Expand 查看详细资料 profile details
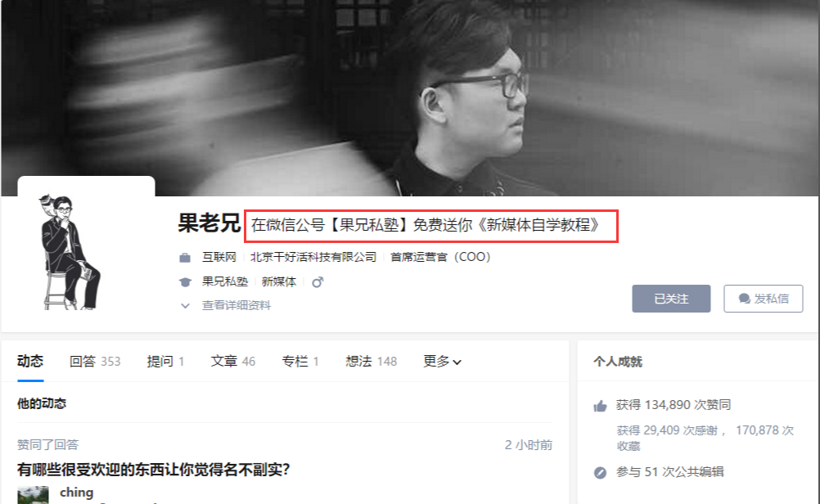Screen dimensions: 820x504 237,305
